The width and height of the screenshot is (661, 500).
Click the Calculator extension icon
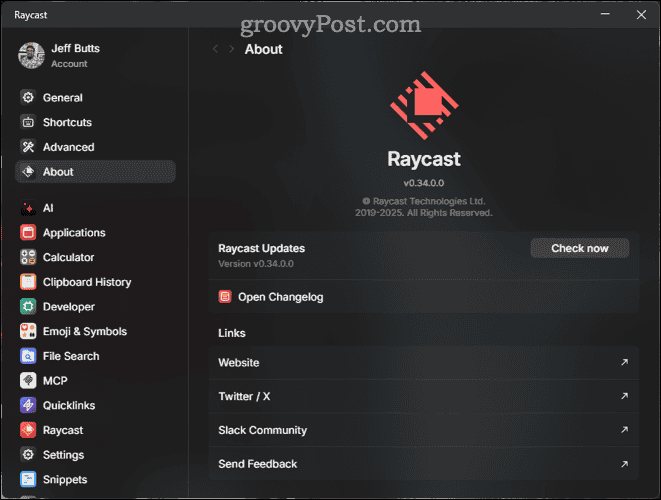click(28, 257)
